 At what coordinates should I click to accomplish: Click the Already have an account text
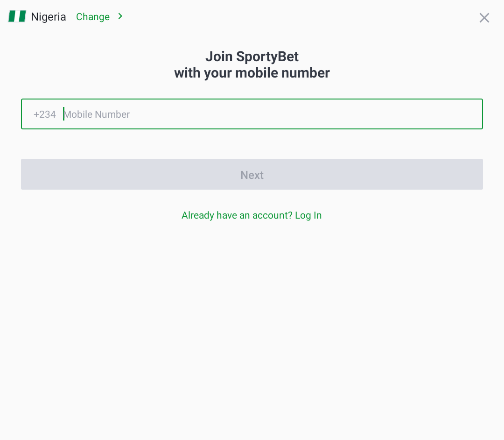(236, 215)
